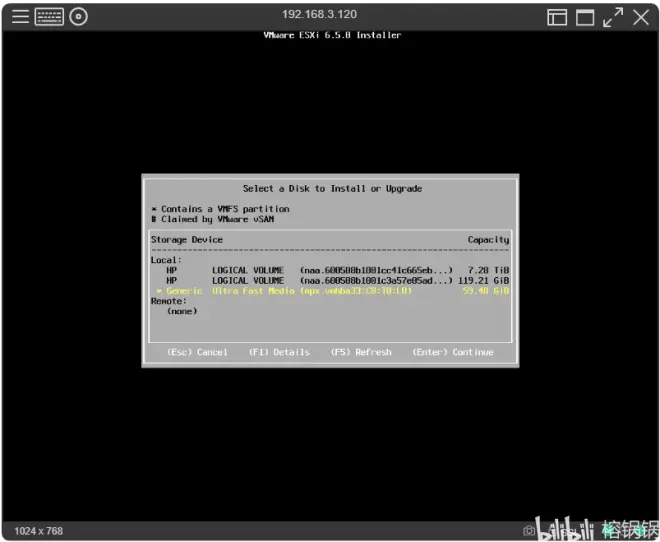
Task: Click the 'Contains a VMFS partition' legend line
Action: [x=221, y=209]
